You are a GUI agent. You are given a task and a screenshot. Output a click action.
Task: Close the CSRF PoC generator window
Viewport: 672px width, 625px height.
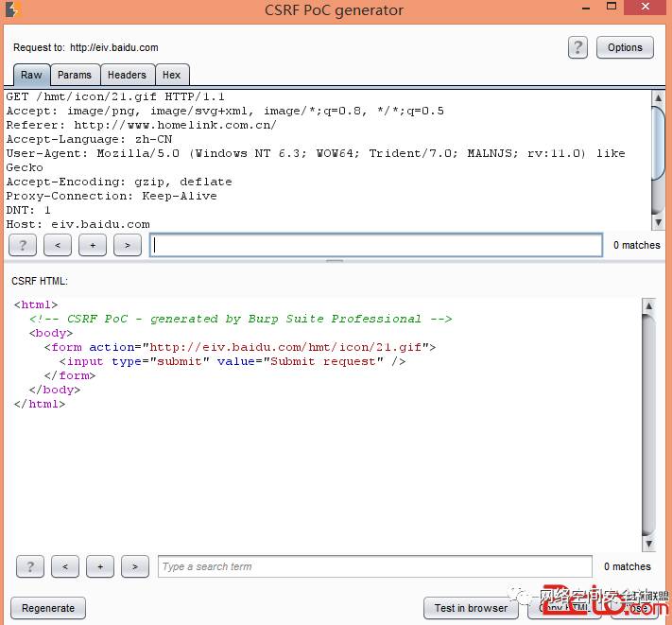click(x=646, y=7)
